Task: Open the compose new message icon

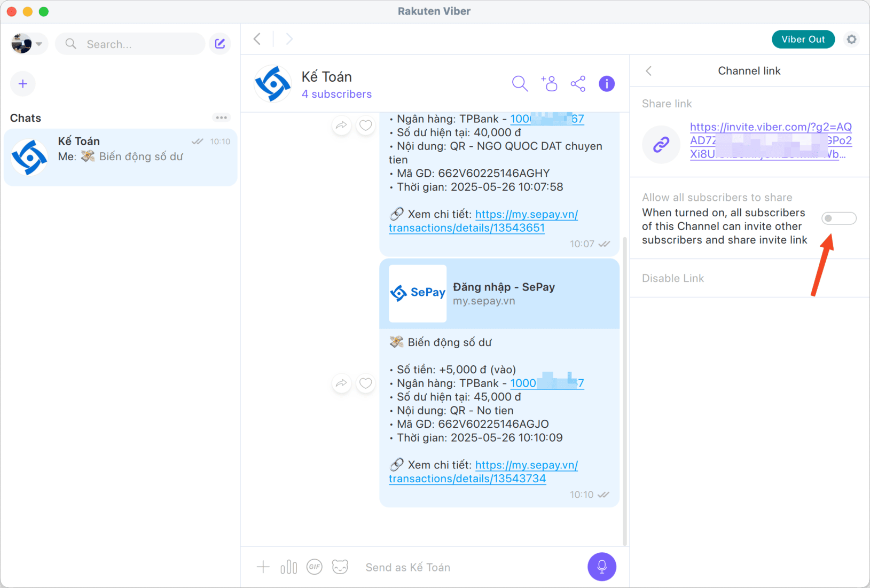Action: point(220,44)
